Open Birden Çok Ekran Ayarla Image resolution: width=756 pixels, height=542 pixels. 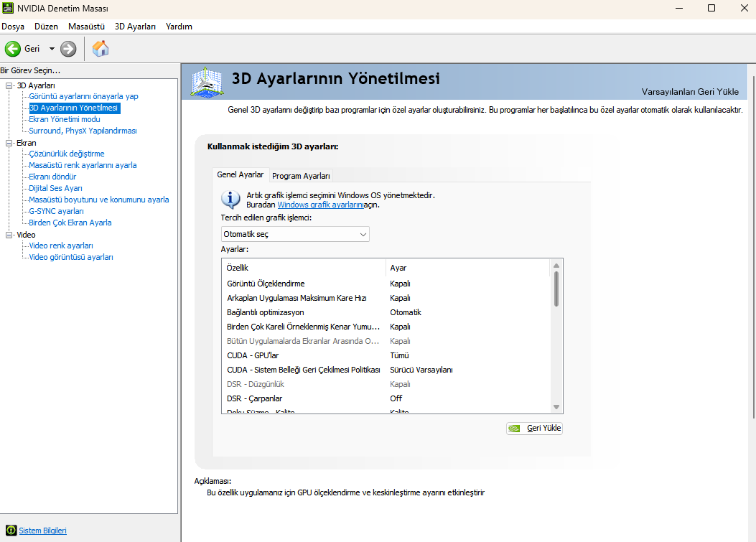point(70,223)
